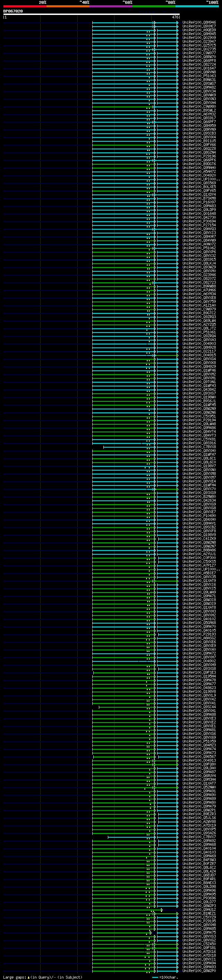Pick the UniRef100_B1NEZ1 identifier
Screen dimensions: 222x980
pos(199,913)
